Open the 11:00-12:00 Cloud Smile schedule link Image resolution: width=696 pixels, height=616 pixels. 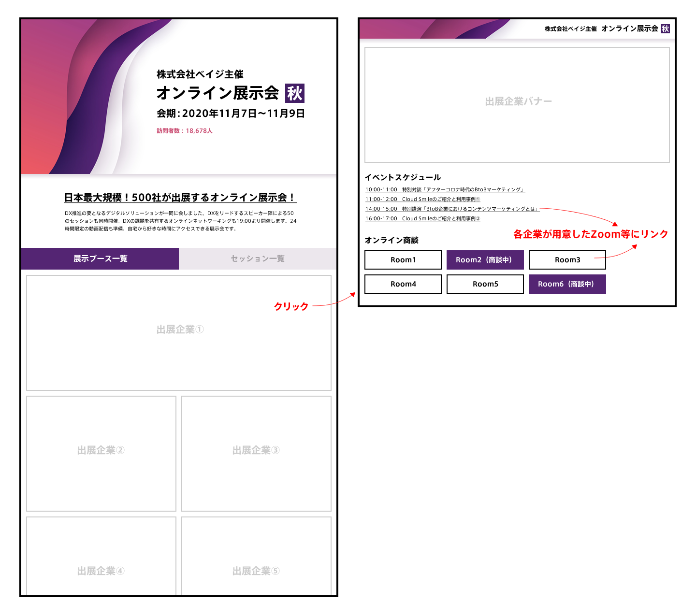pos(422,199)
